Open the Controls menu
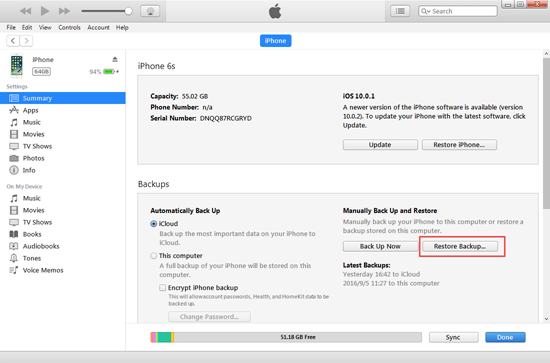The image size is (550, 363). pyautogui.click(x=69, y=27)
